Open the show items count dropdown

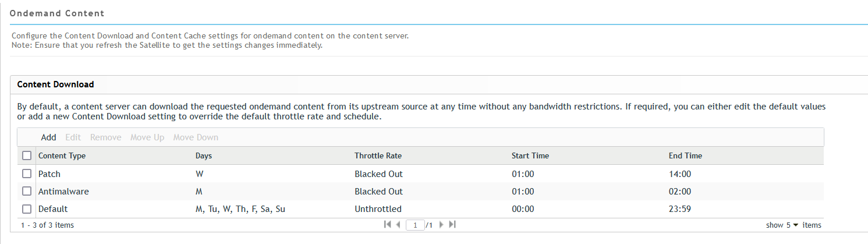[795, 225]
